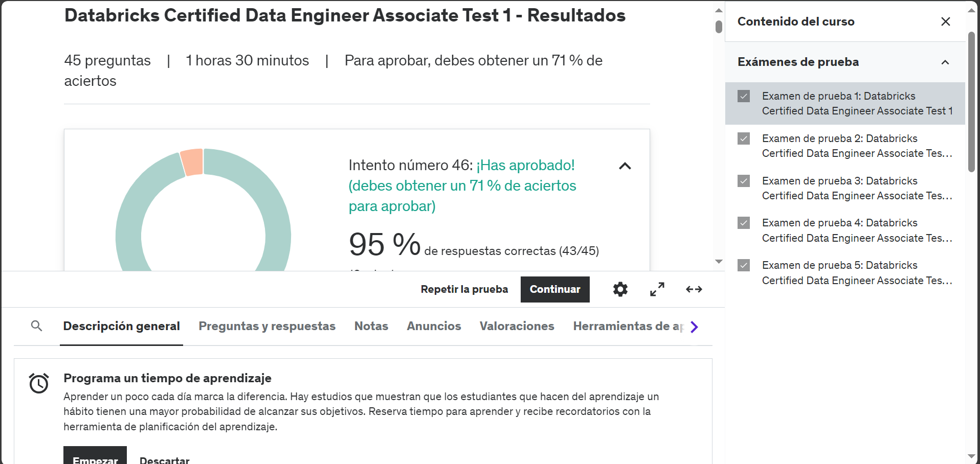Collapse the Exámenes de prueba section

pos(944,62)
